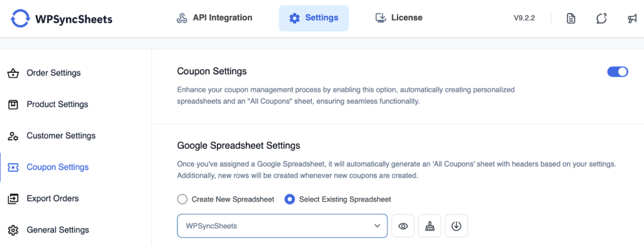Click the WPSyncSheets logo

pyautogui.click(x=61, y=18)
